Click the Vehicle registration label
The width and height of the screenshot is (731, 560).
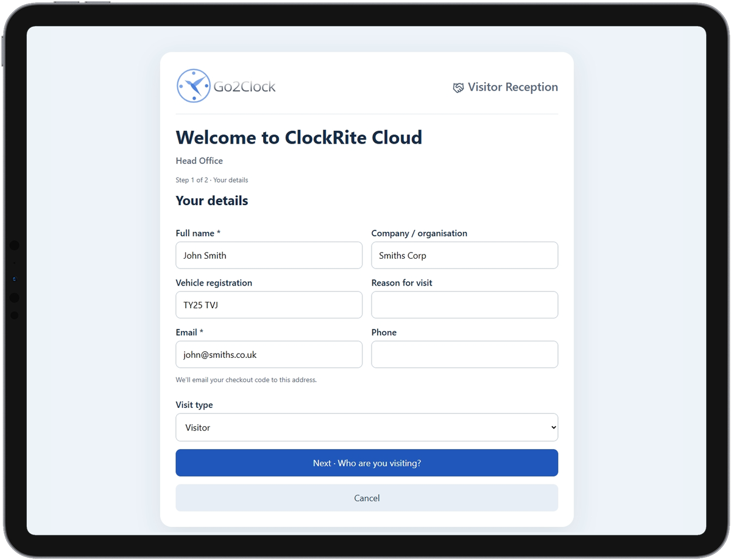[214, 283]
